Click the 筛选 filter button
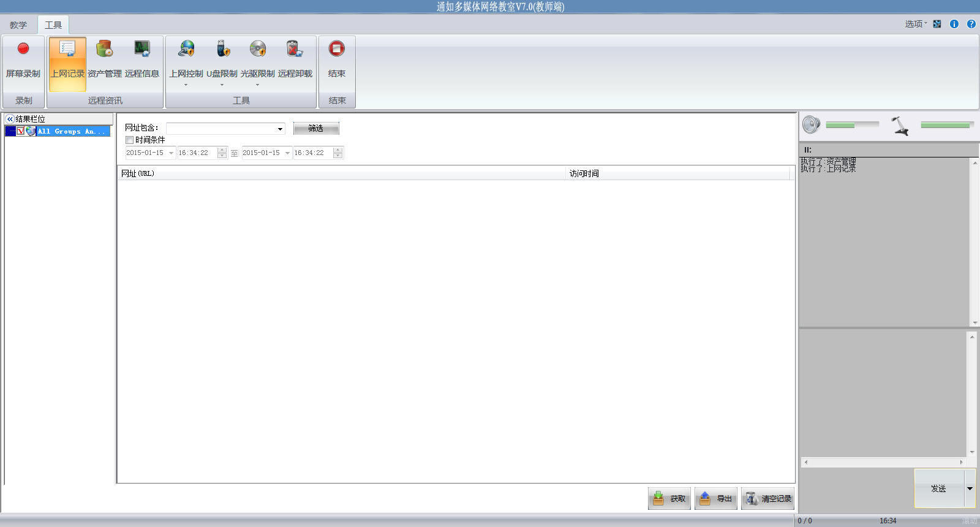The image size is (980, 527). (x=315, y=129)
